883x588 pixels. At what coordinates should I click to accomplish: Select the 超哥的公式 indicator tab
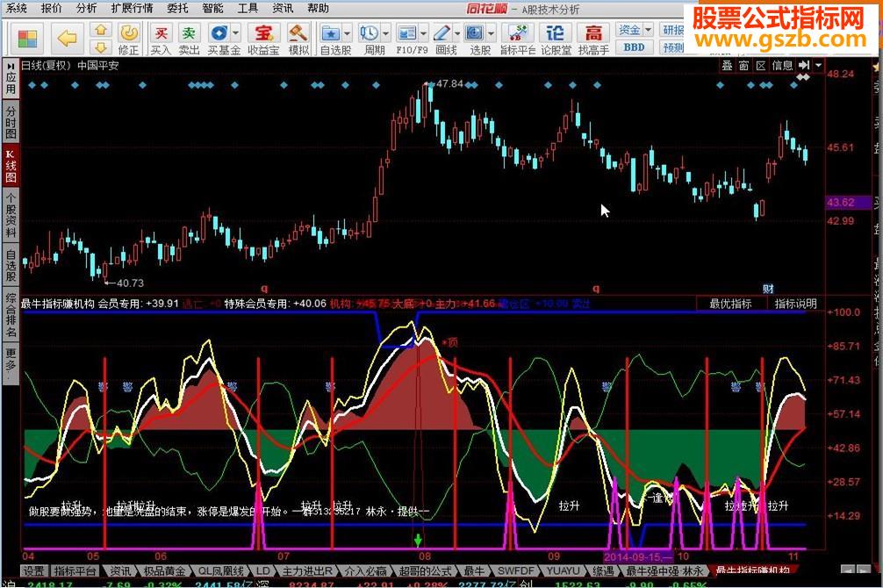click(425, 570)
